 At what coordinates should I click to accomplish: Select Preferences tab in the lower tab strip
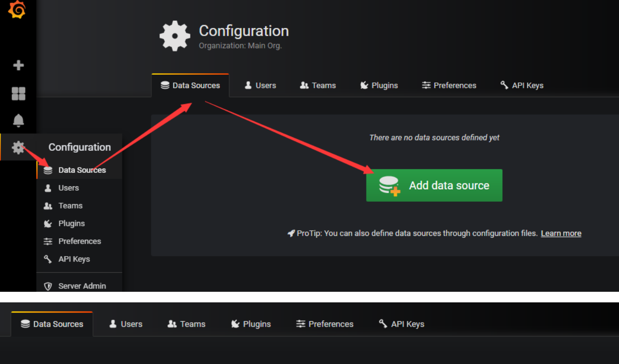click(x=324, y=324)
